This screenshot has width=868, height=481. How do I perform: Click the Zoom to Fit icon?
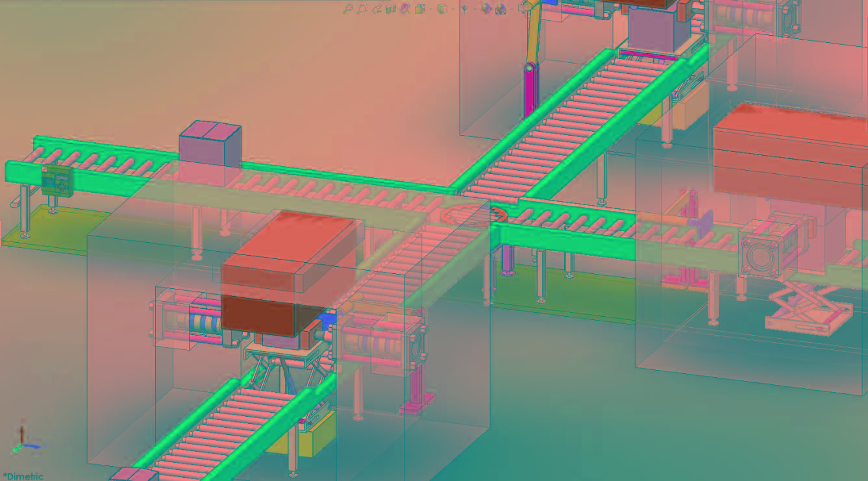(x=348, y=8)
